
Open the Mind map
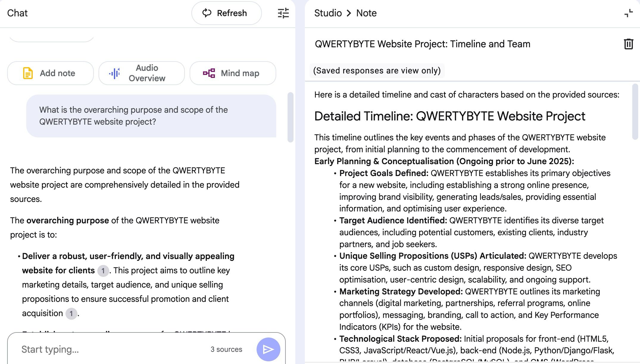232,73
